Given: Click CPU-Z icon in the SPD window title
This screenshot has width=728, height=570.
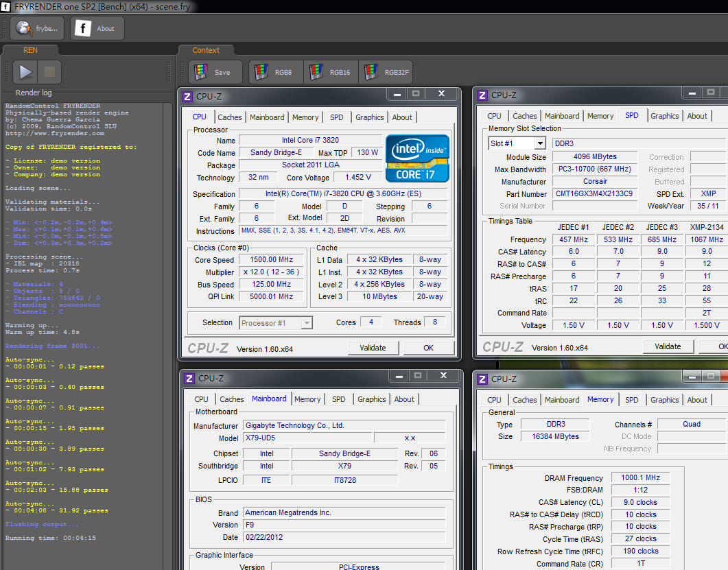Looking at the screenshot, I should pos(482,95).
